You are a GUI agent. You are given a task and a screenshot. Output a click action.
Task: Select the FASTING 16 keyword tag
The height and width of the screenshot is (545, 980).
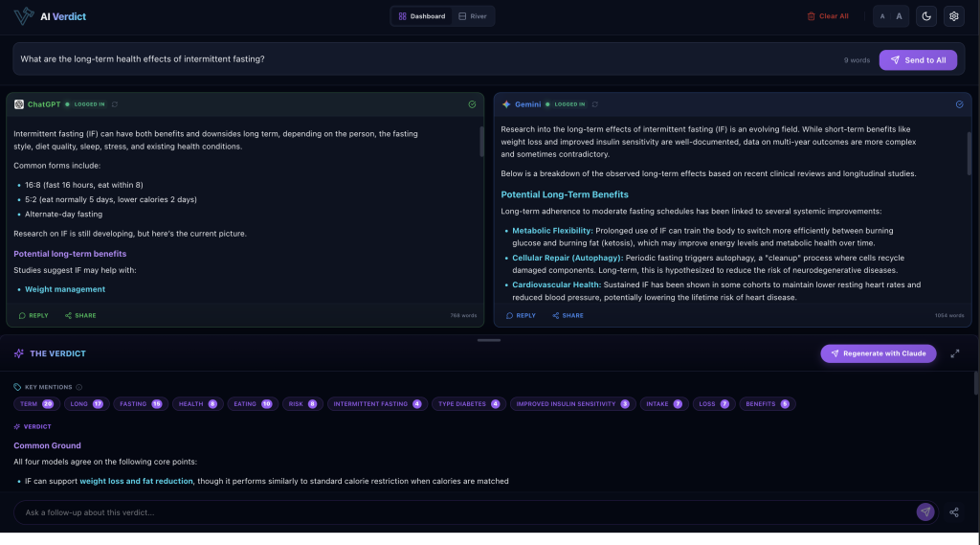click(x=141, y=404)
